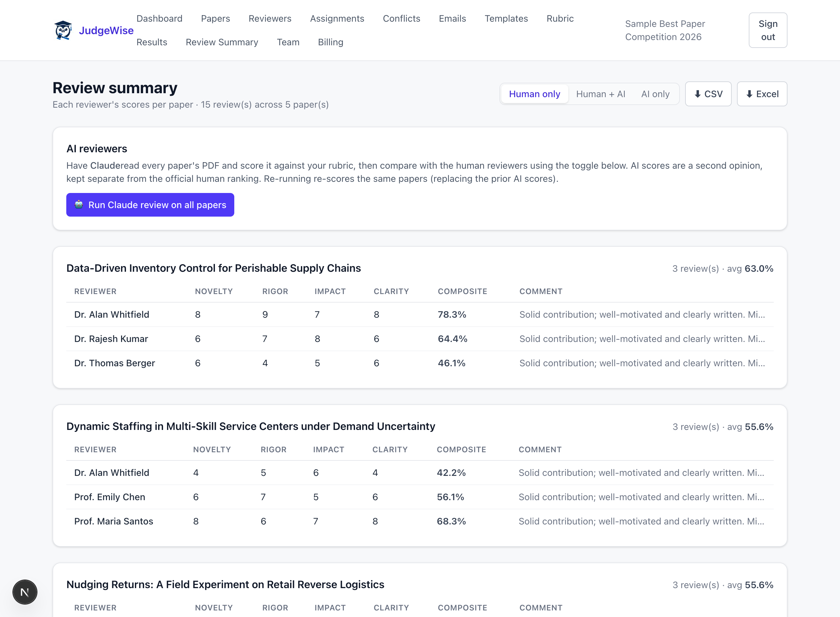Click the JudgeWise owl logo icon
840x617 pixels.
(63, 30)
